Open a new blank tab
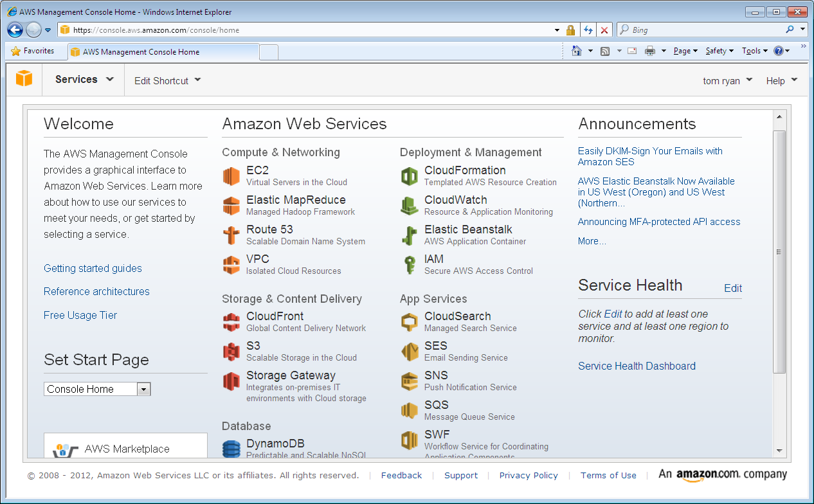This screenshot has height=504, width=814. pyautogui.click(x=269, y=52)
